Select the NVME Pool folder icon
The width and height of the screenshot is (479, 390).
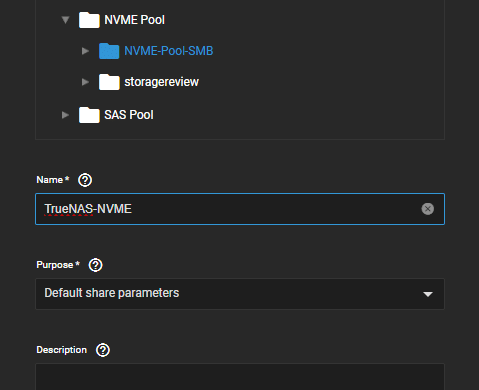click(x=89, y=20)
